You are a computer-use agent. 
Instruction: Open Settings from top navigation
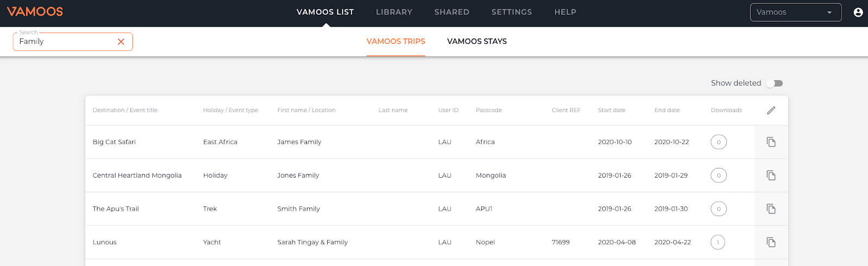point(512,12)
